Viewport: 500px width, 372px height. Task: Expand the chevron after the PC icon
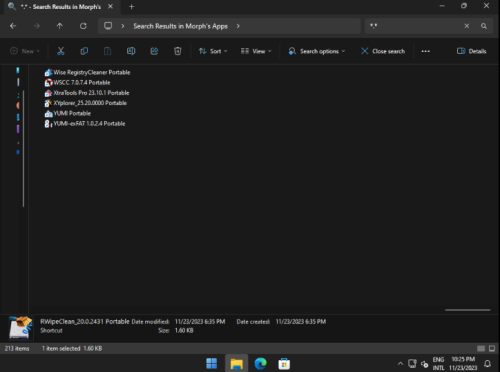click(123, 26)
